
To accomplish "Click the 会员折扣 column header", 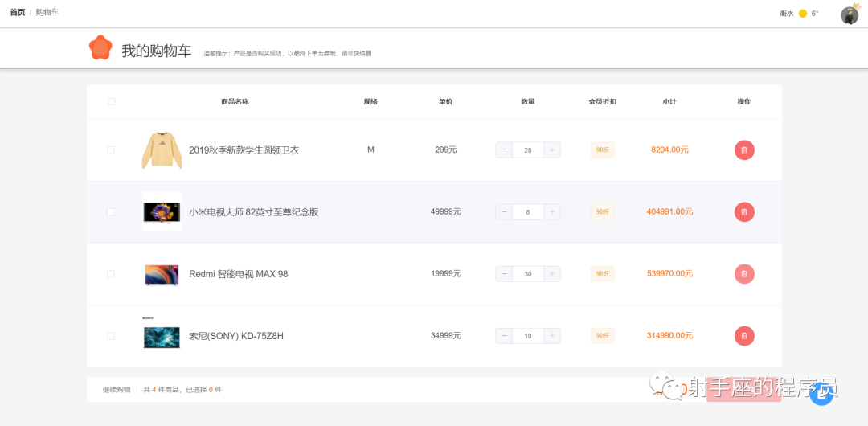I will 602,102.
